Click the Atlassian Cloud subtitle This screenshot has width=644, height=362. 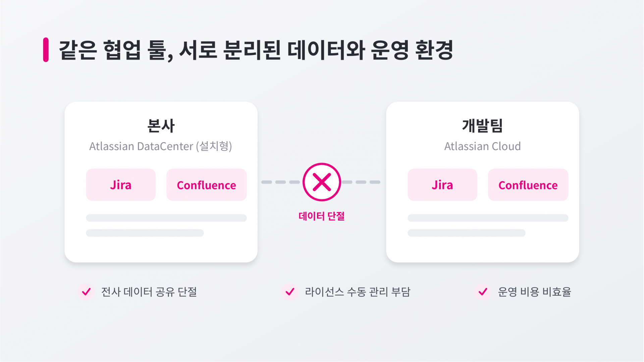483,146
